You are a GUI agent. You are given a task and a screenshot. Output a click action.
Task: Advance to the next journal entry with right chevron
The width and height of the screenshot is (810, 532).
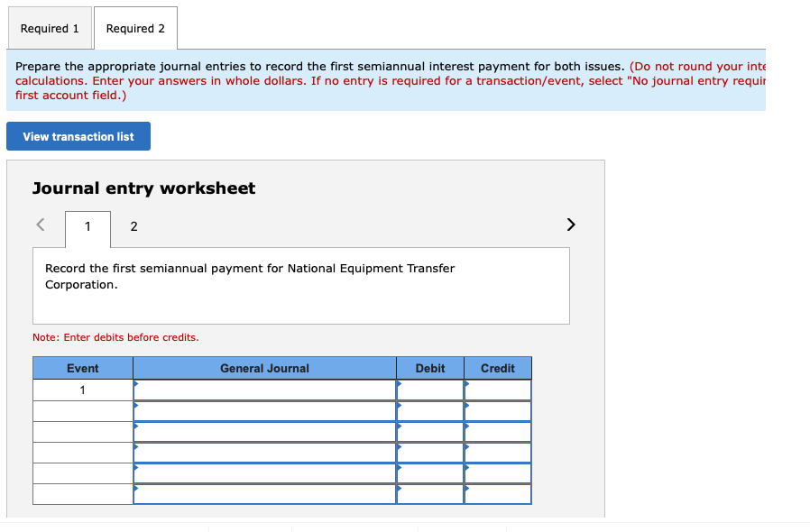570,225
